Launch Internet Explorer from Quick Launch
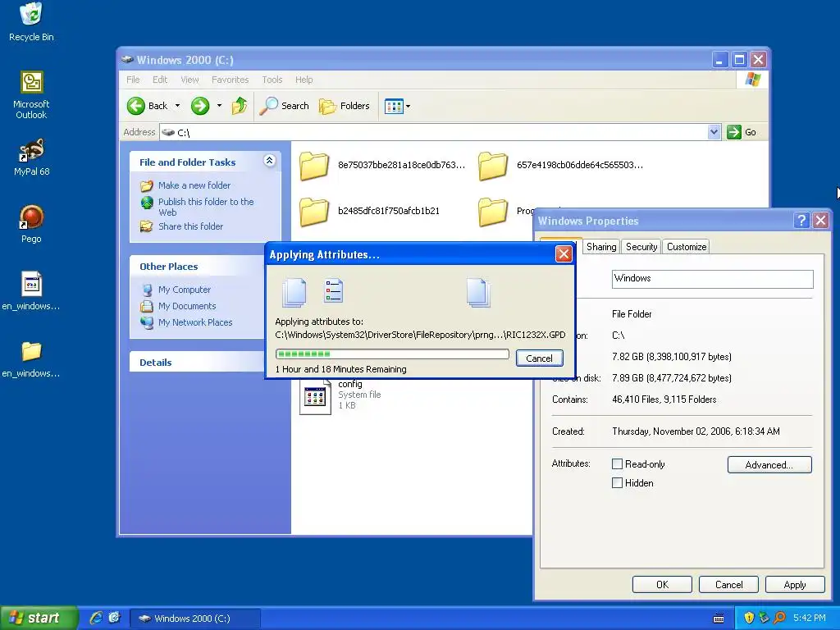The width and height of the screenshot is (840, 630). tap(96, 619)
